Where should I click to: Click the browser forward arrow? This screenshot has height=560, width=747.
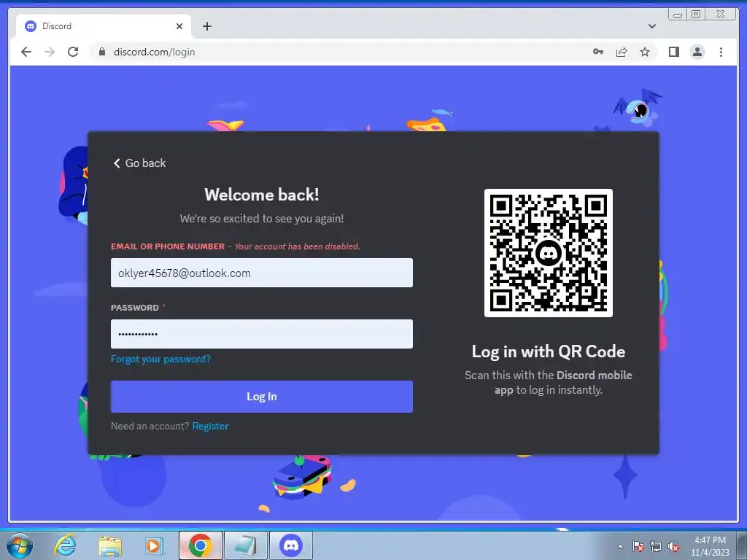pyautogui.click(x=50, y=52)
